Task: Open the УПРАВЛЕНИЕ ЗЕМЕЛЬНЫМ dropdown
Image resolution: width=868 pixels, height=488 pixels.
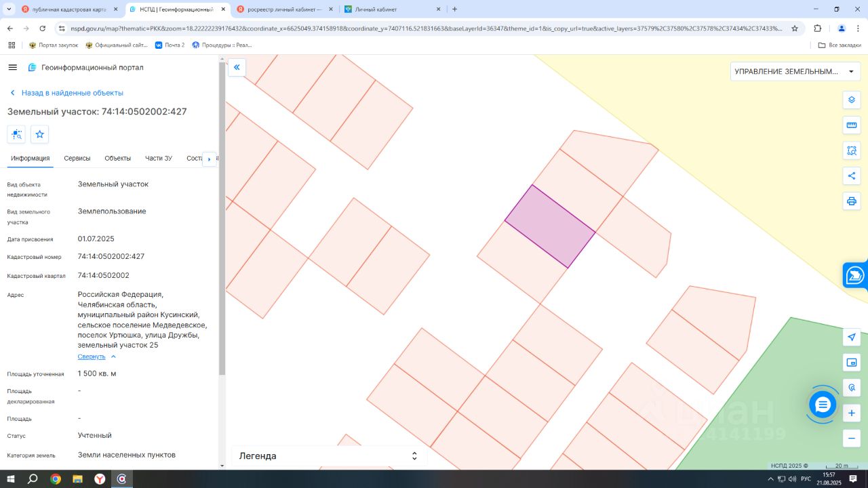Action: pyautogui.click(x=795, y=72)
